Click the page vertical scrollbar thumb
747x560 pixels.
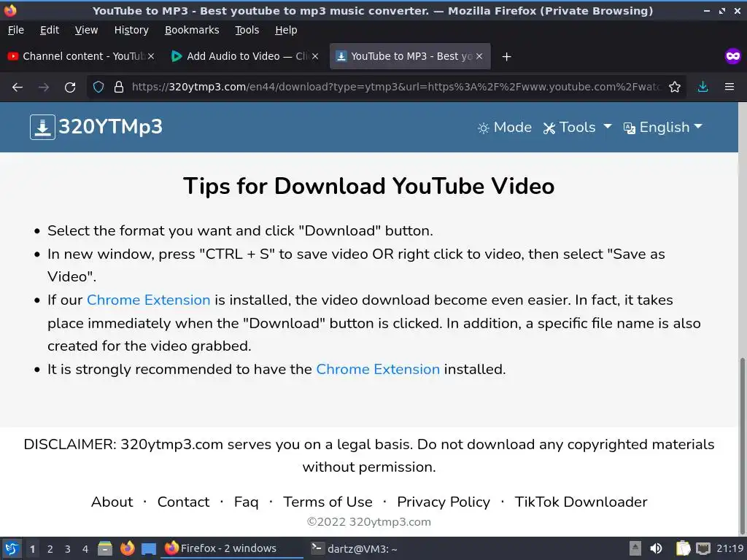742,446
